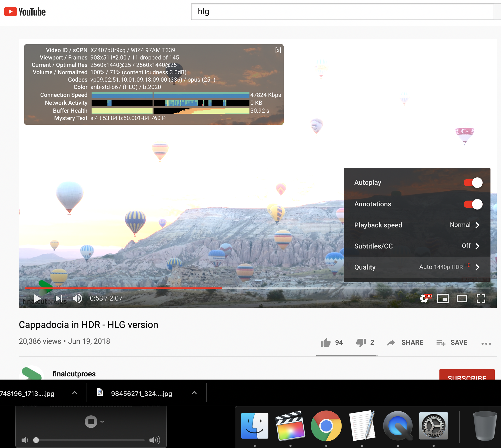This screenshot has height=448, width=501.
Task: Click the low volume speaker icon in QuickTime
Action: (x=25, y=440)
